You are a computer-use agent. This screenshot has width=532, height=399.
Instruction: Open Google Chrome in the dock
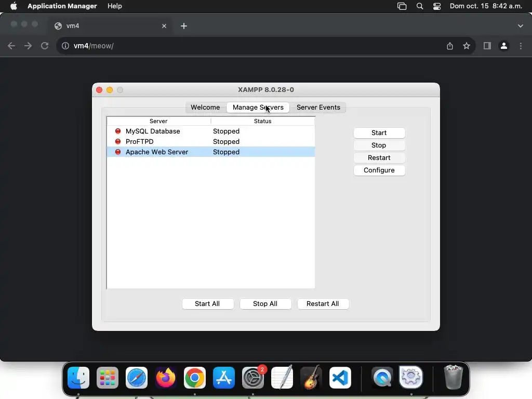(x=195, y=378)
